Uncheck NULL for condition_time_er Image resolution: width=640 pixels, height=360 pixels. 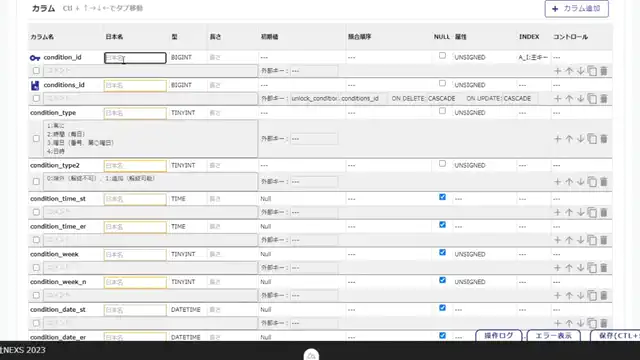pos(442,225)
